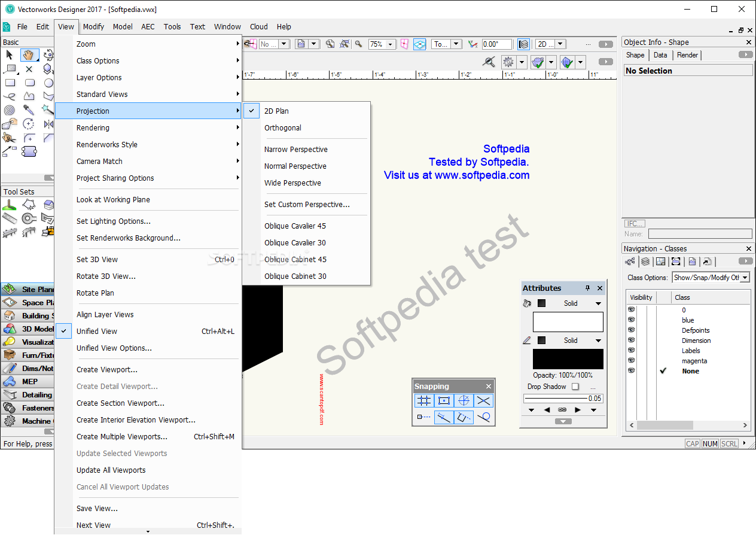Image resolution: width=756 pixels, height=538 pixels.
Task: Click Unified View Options...
Action: (x=148, y=348)
